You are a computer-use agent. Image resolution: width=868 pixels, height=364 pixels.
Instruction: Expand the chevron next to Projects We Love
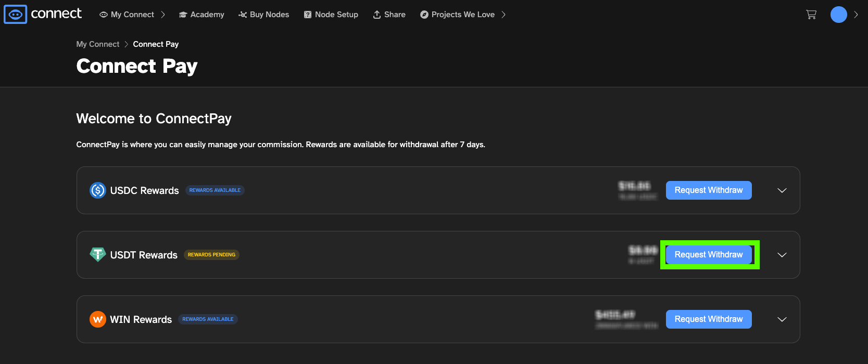tap(504, 15)
